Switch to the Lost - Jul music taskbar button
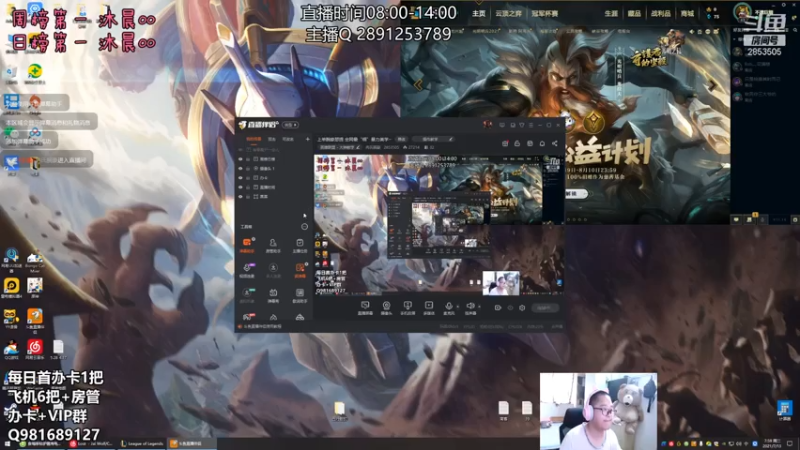 coord(92,444)
